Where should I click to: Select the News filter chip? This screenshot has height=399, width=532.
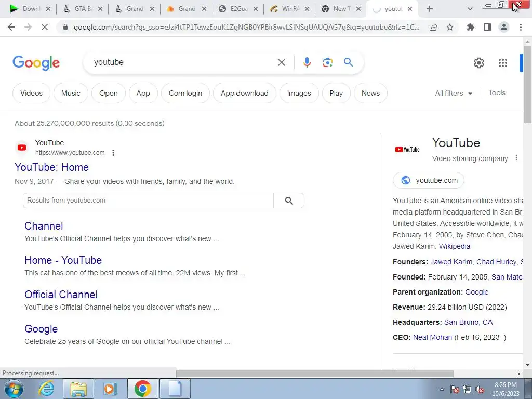370,93
